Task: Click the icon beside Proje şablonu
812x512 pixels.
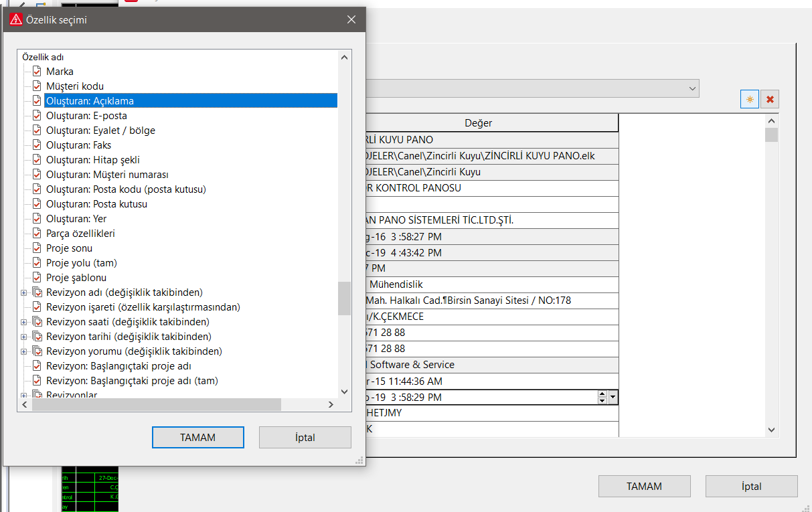Action: [37, 277]
